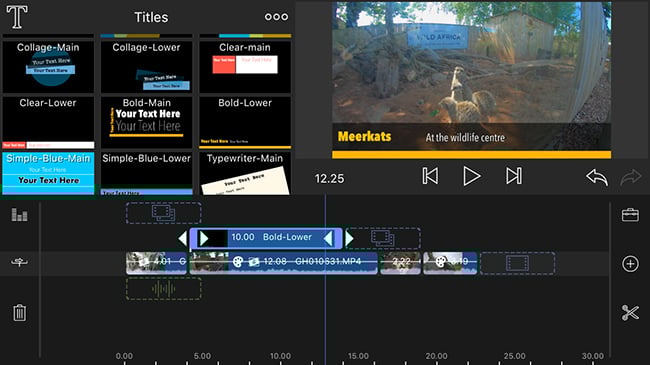Click the 15.00 mark on time ruler
The height and width of the screenshot is (365, 650).
pyautogui.click(x=358, y=356)
